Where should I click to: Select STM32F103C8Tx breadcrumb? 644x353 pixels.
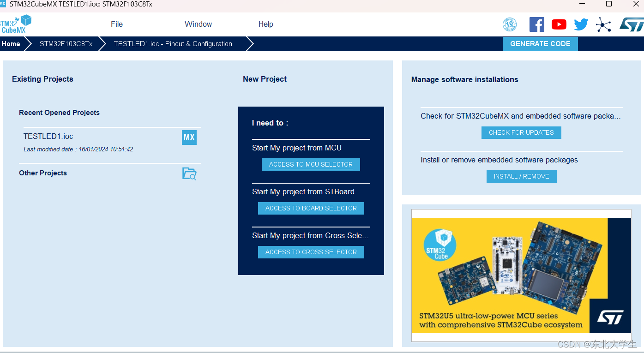(x=66, y=44)
